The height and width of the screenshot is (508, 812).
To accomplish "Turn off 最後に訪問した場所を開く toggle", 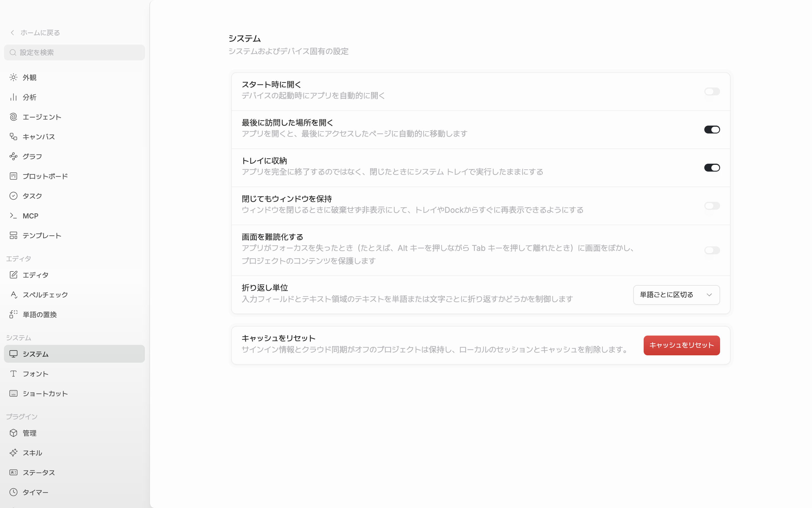I will pyautogui.click(x=712, y=130).
